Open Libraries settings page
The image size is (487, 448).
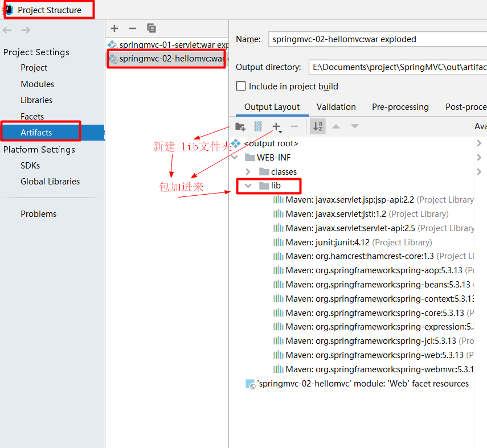click(36, 100)
